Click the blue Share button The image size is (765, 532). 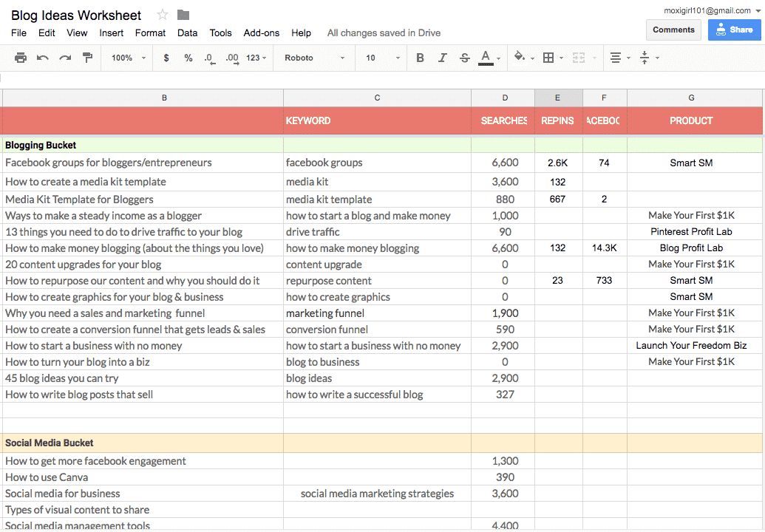click(734, 30)
